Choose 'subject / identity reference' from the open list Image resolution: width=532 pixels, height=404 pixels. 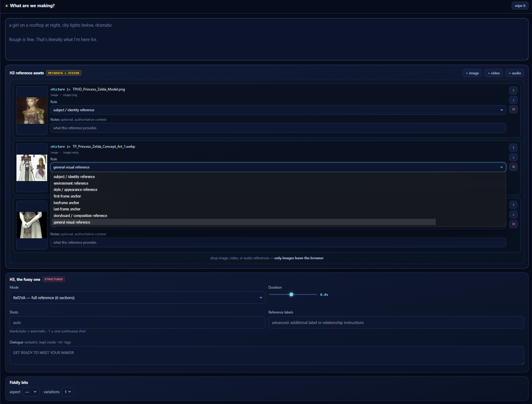coord(244,177)
